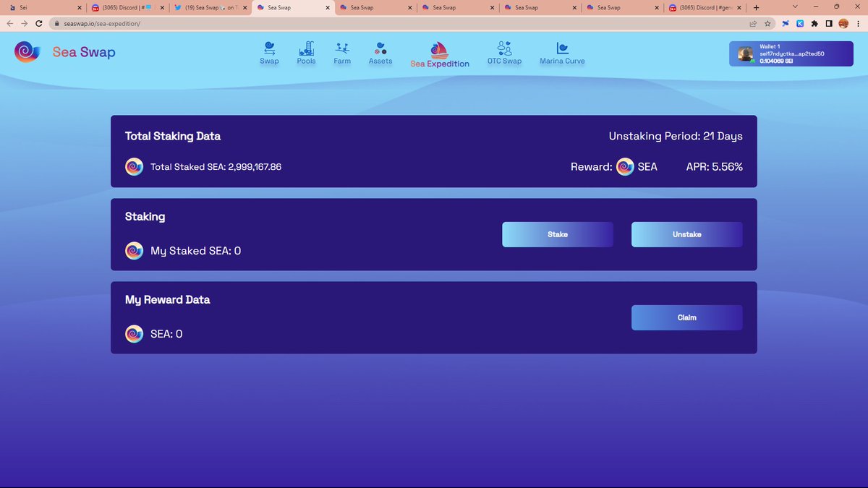Image resolution: width=868 pixels, height=488 pixels.
Task: Open the K extension icon
Action: coord(800,23)
